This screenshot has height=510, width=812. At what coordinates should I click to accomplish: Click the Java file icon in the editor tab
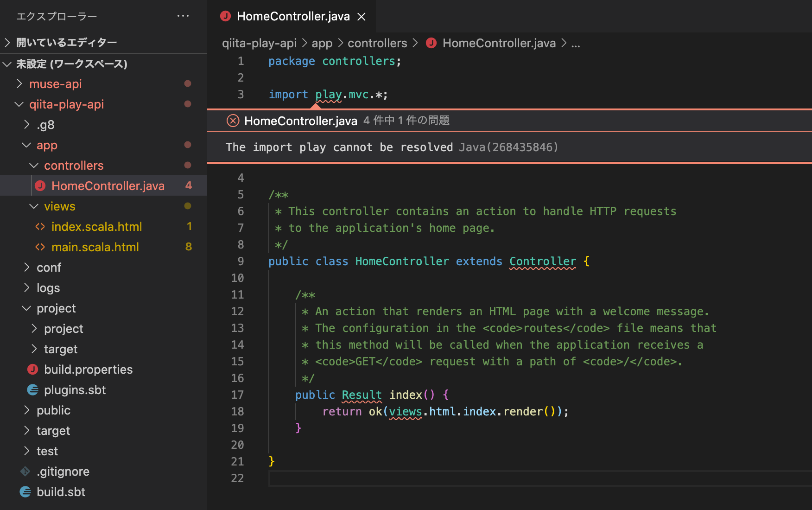click(226, 16)
